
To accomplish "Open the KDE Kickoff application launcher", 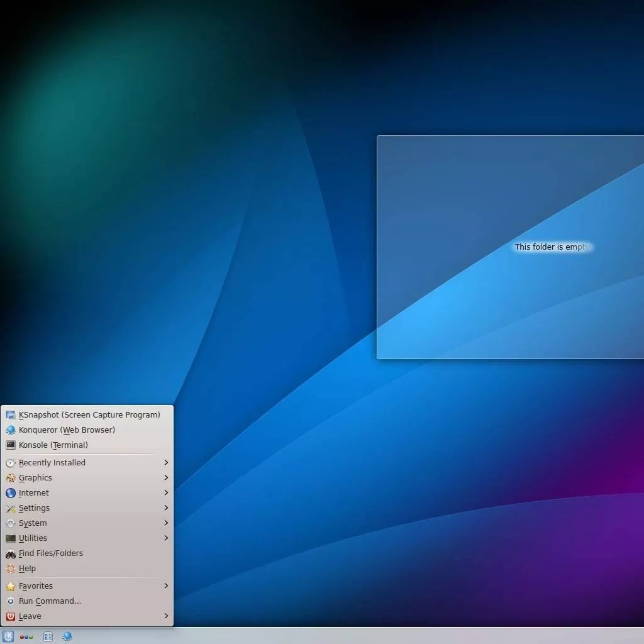I will tap(8, 636).
